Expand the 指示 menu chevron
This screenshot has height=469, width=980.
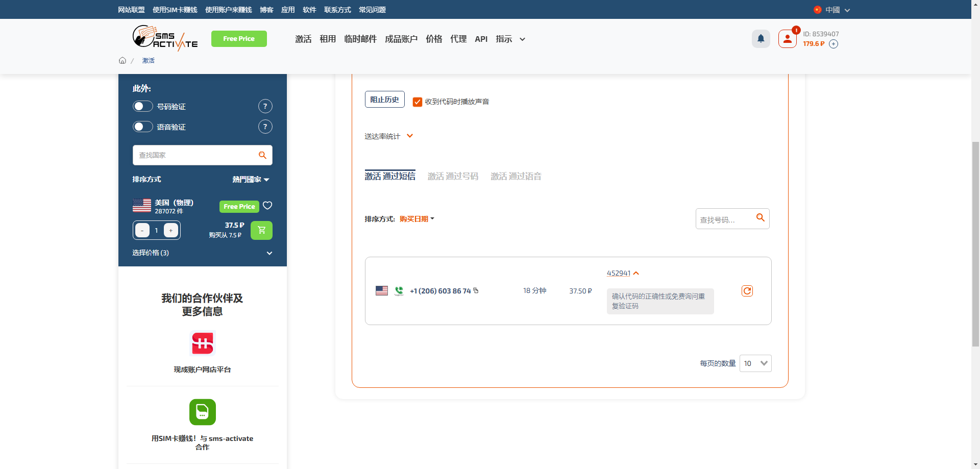522,39
